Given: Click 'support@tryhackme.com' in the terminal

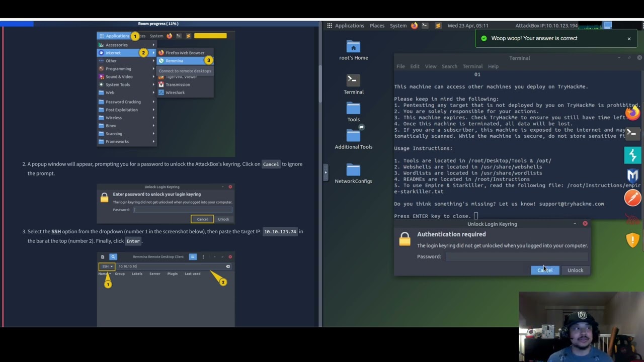Looking at the screenshot, I should pyautogui.click(x=572, y=204).
